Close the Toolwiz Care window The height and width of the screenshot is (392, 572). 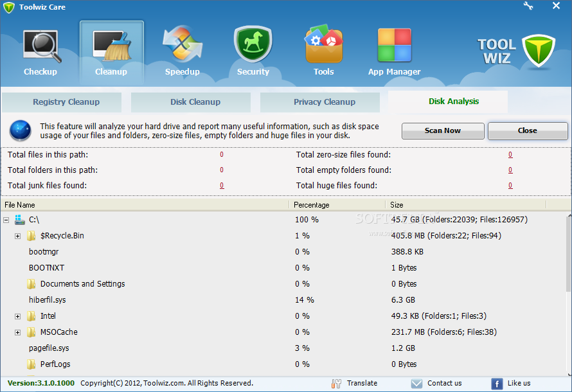[x=556, y=6]
